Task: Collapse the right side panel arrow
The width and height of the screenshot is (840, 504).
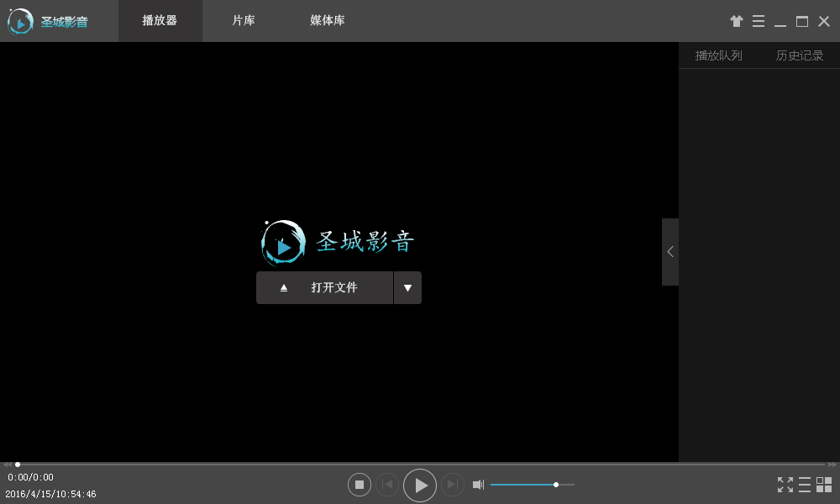Action: tap(670, 252)
